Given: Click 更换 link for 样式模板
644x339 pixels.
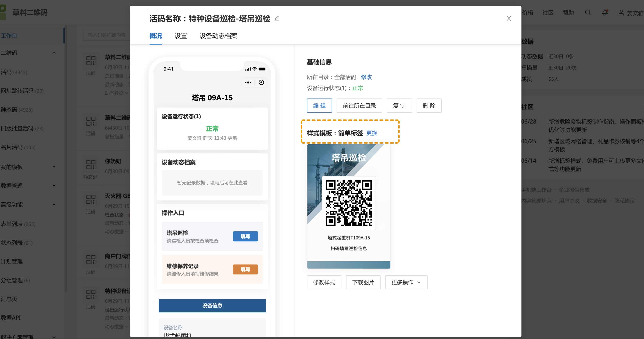Looking at the screenshot, I should [372, 133].
